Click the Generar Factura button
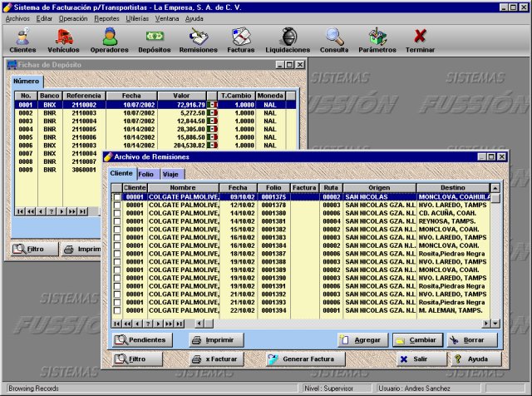The width and height of the screenshot is (532, 396). (298, 359)
